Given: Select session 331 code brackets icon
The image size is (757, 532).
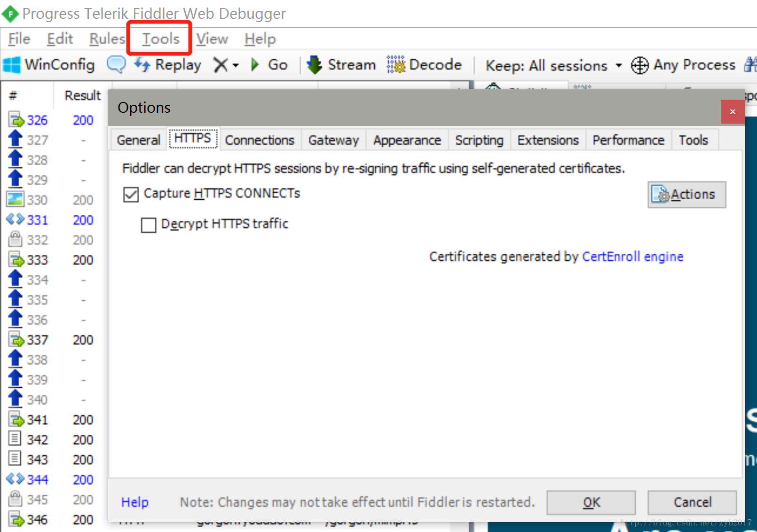Looking at the screenshot, I should pos(15,219).
